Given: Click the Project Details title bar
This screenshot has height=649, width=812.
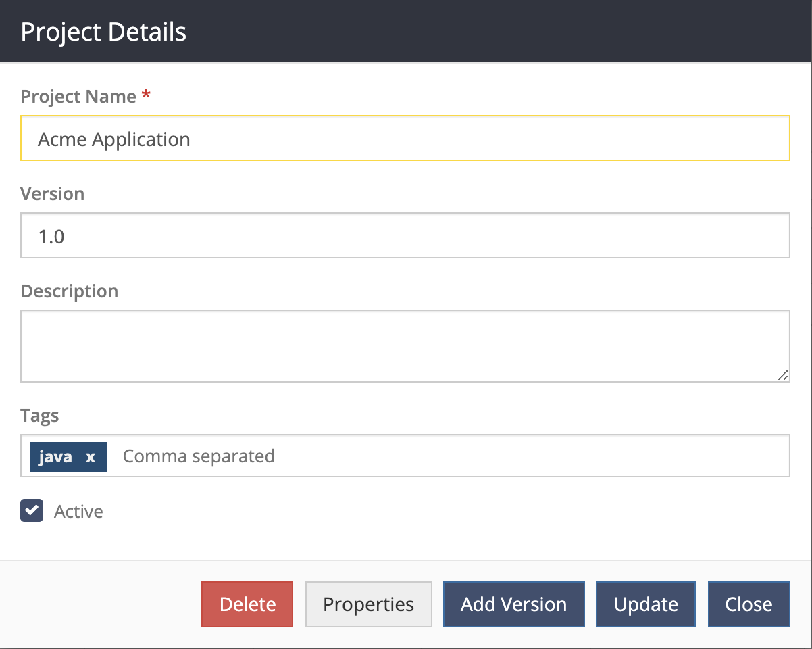Looking at the screenshot, I should click(103, 31).
